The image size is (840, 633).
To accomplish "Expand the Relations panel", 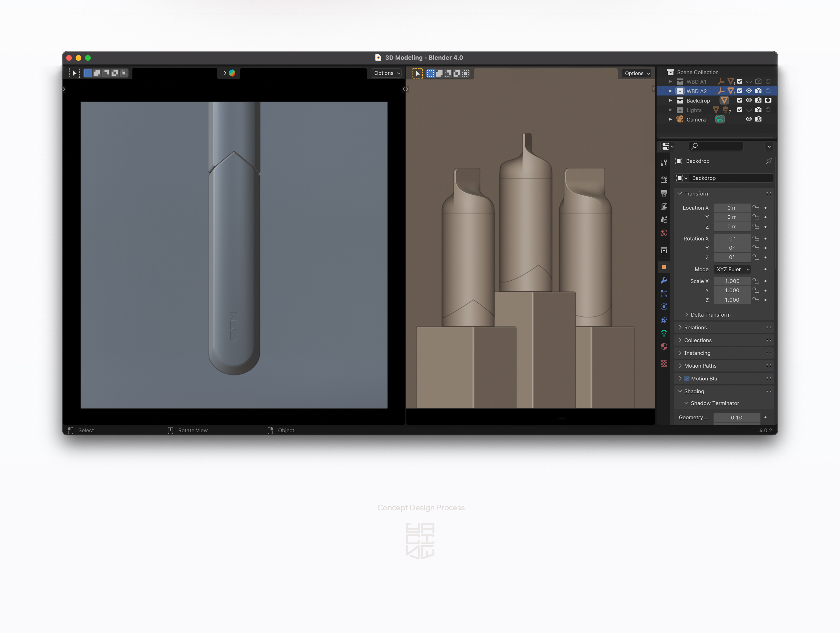I will 695,328.
